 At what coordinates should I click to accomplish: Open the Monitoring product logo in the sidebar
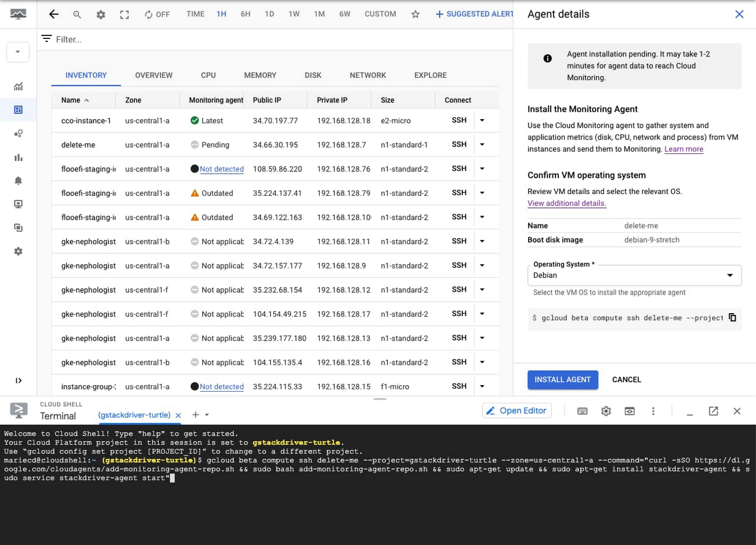point(18,14)
